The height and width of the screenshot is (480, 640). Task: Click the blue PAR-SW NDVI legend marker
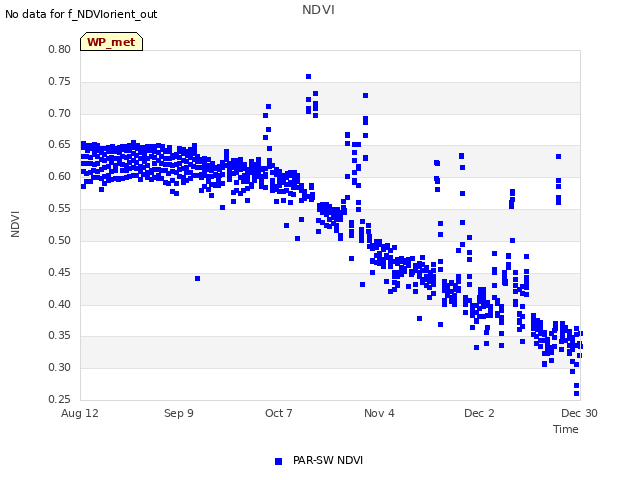(x=278, y=461)
